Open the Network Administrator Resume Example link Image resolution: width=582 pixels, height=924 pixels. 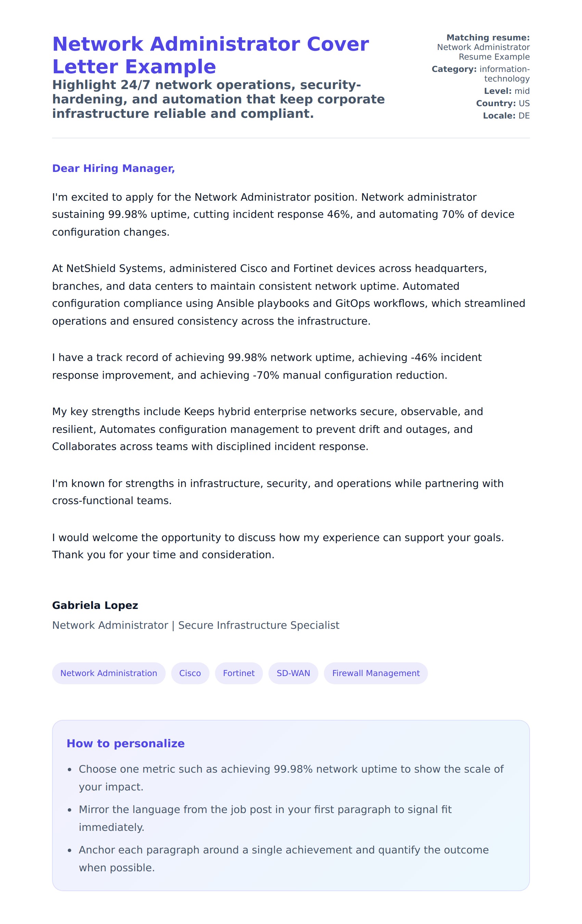pyautogui.click(x=483, y=52)
